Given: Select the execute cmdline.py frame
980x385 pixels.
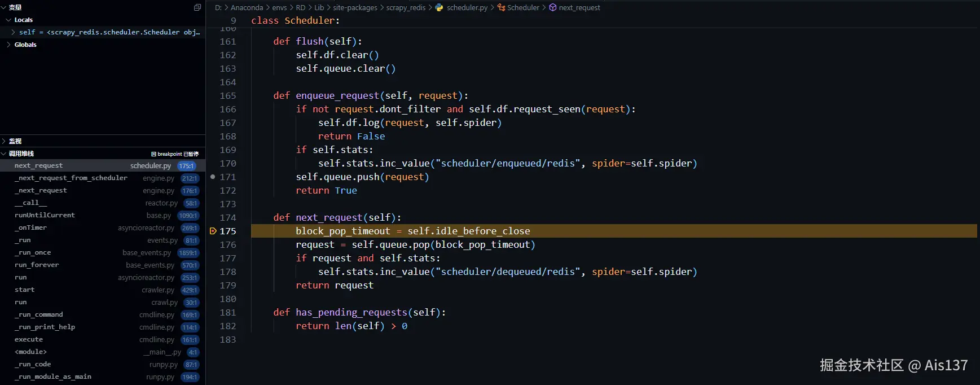Looking at the screenshot, I should 103,339.
